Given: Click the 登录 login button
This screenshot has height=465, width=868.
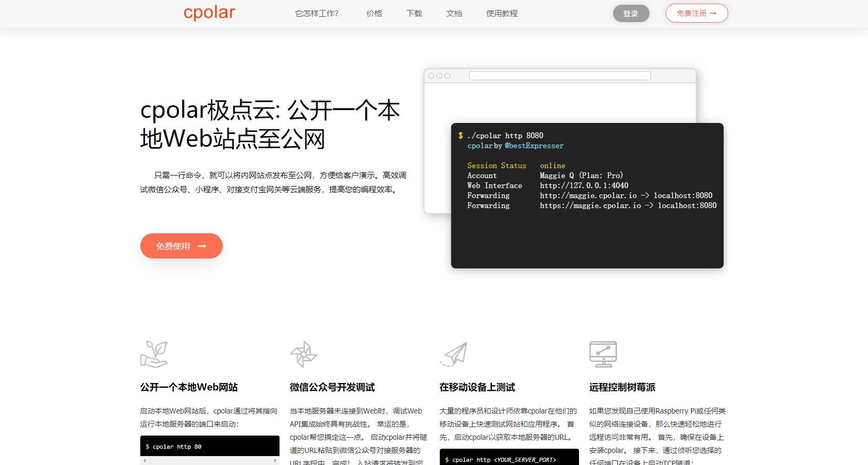Looking at the screenshot, I should point(631,14).
